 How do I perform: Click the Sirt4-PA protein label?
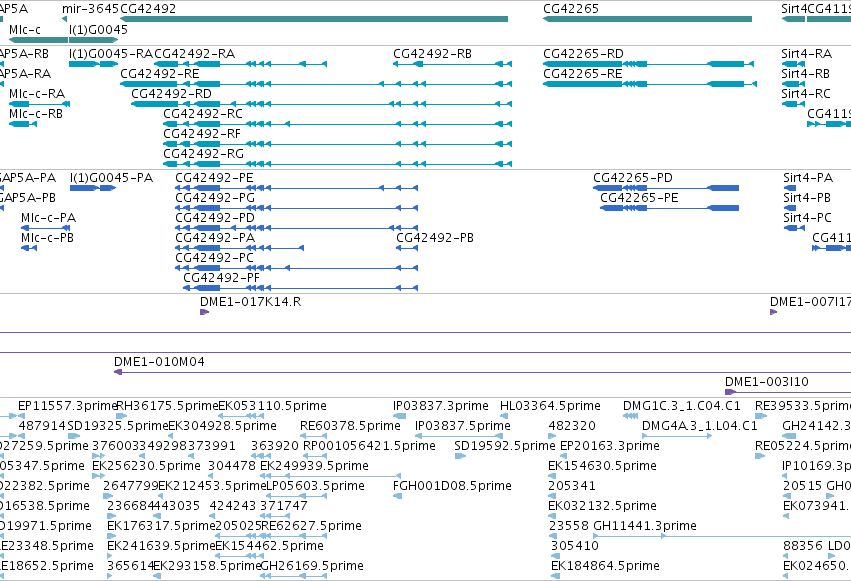tap(808, 178)
